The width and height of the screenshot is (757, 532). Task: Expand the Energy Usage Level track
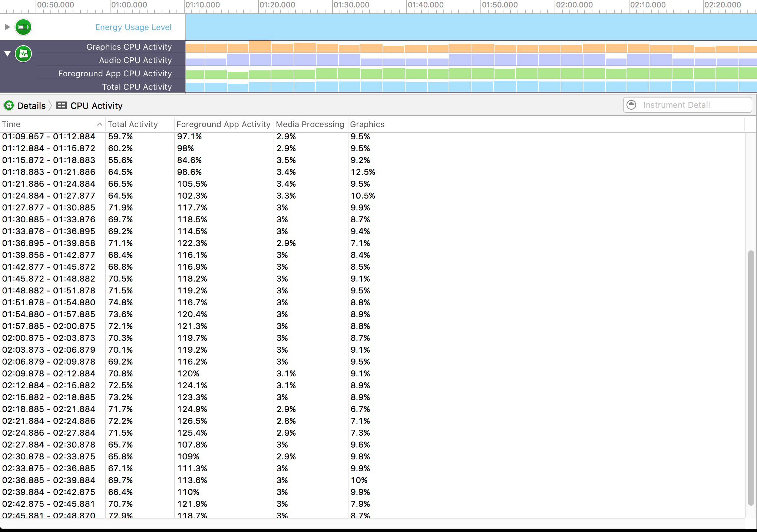tap(7, 27)
